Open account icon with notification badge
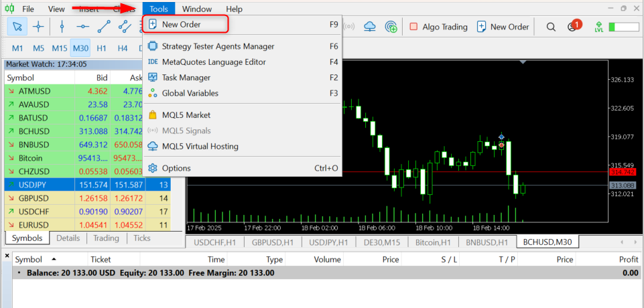Viewport: 644px width, 308px height. (574, 26)
